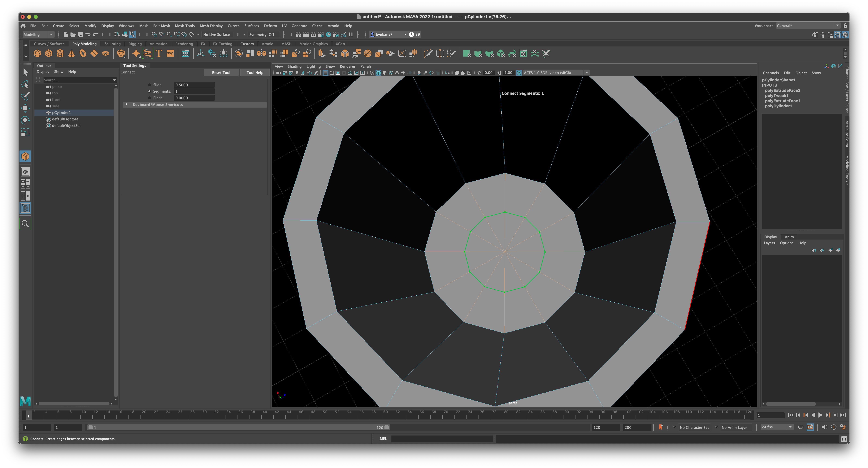Create a polygon cone from the shelf
868x468 pixels.
pos(71,54)
